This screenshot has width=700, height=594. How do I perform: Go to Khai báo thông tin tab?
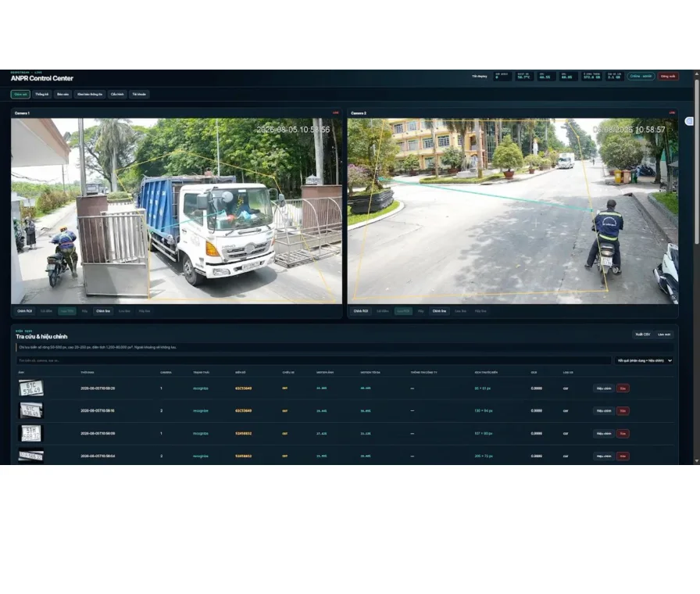[x=90, y=95]
